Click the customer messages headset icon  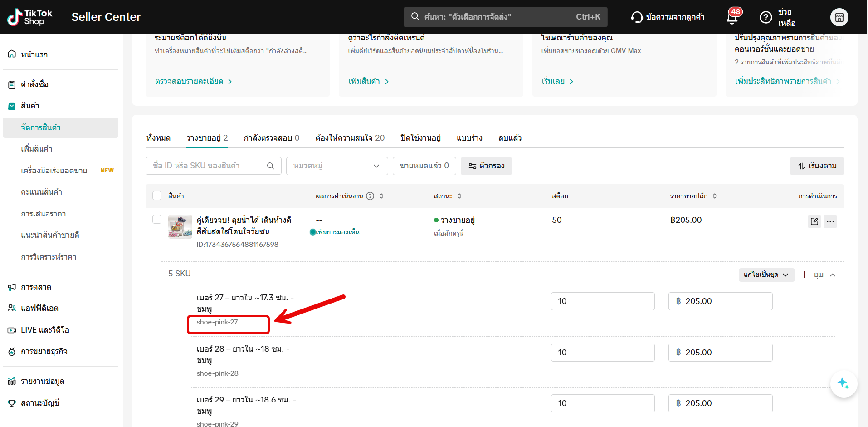[637, 17]
